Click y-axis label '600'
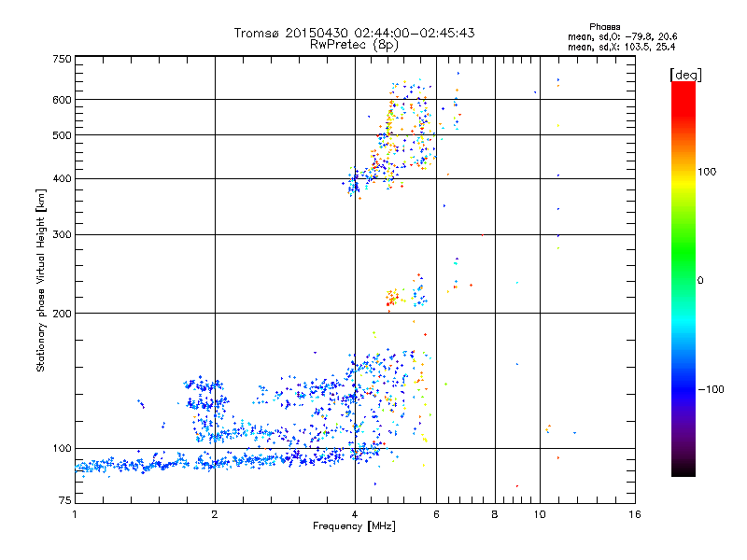Screen dimensions: 747x560 coord(62,100)
